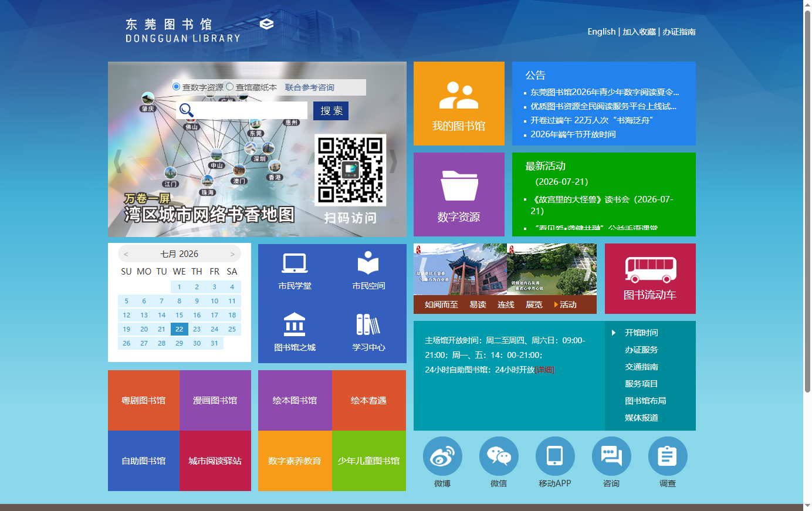Switch to the 展览 tab
Image resolution: width=812 pixels, height=511 pixels.
point(534,304)
